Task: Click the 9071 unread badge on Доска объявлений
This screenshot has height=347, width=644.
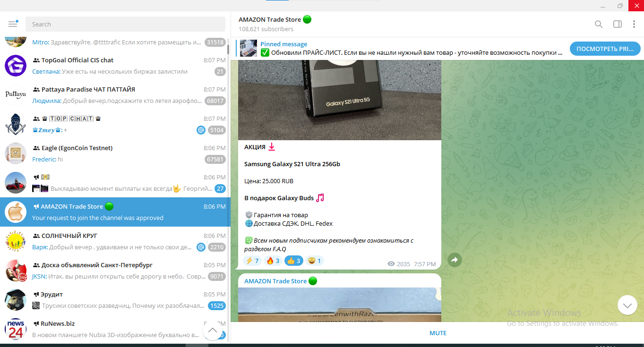Action: click(x=217, y=277)
